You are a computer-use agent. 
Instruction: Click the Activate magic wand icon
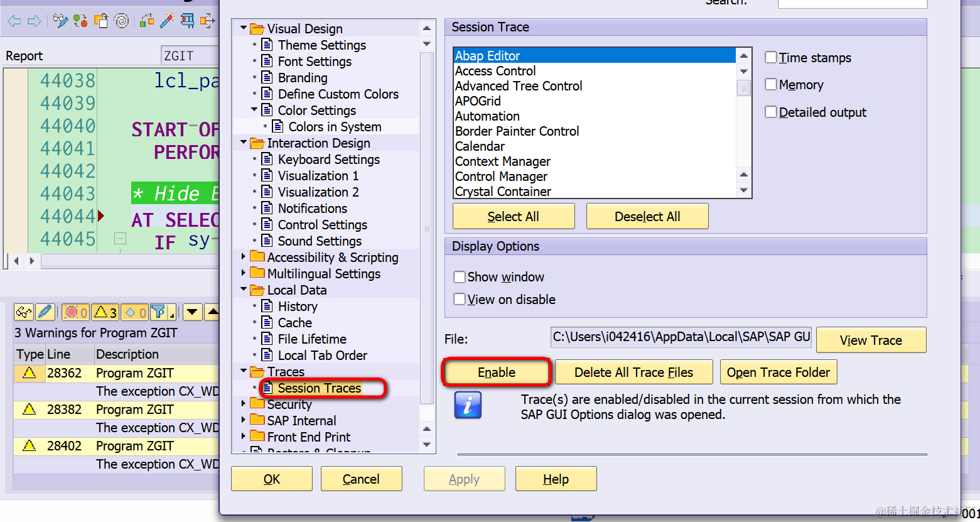(167, 21)
